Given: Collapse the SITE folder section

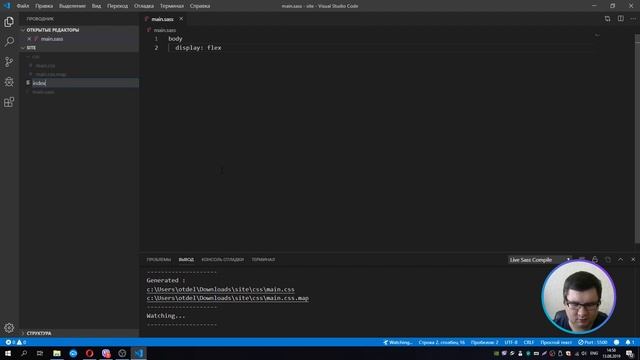Looking at the screenshot, I should pyautogui.click(x=80, y=48).
